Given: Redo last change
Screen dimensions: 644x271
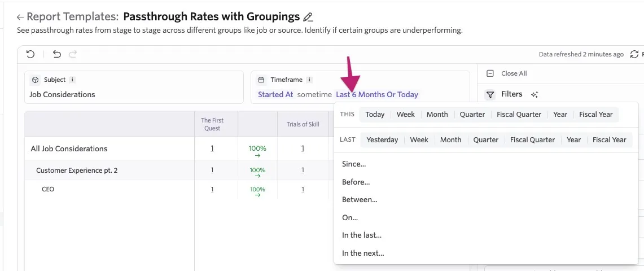Looking at the screenshot, I should click(x=73, y=54).
